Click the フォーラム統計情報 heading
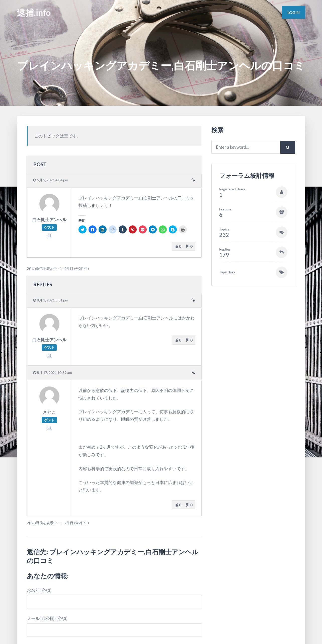The height and width of the screenshot is (644, 322). pyautogui.click(x=247, y=176)
